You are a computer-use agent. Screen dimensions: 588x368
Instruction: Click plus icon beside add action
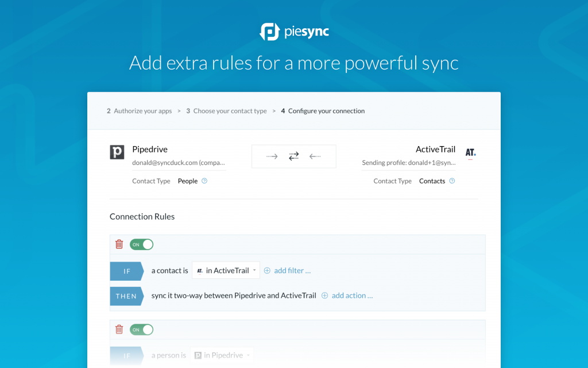point(325,296)
